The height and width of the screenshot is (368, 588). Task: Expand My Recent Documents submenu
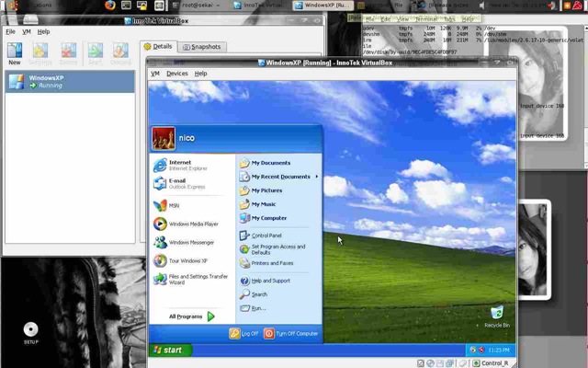click(280, 177)
